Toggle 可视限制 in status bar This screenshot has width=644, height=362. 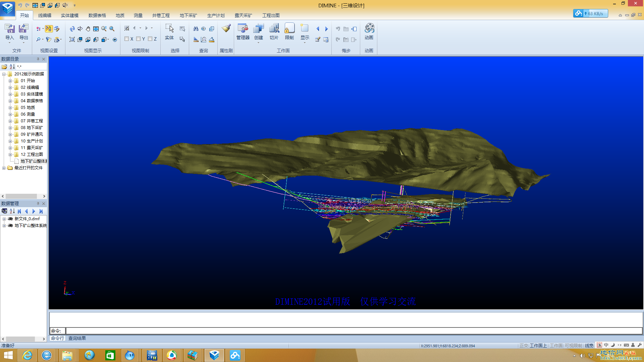(x=574, y=346)
